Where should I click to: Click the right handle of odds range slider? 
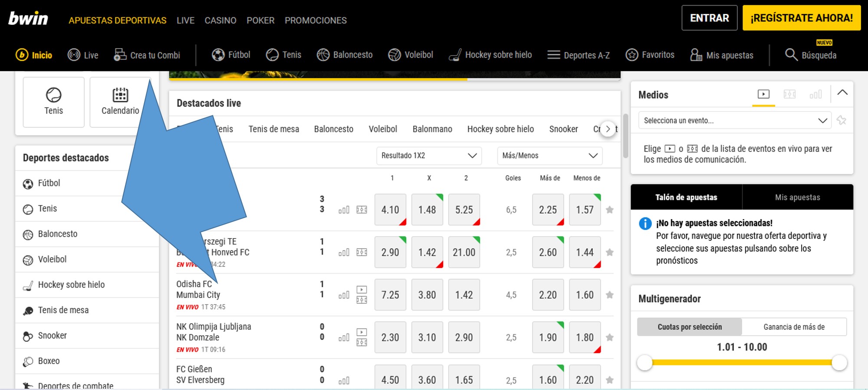(x=839, y=363)
